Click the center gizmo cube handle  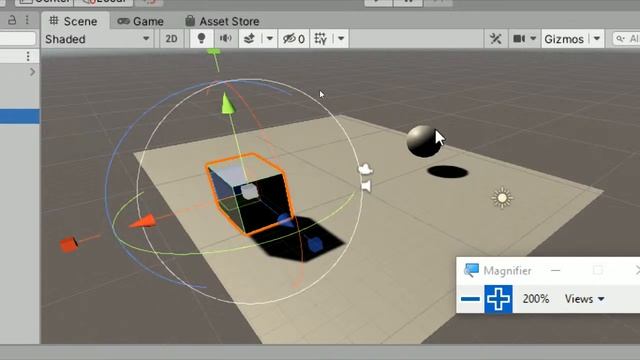pyautogui.click(x=249, y=191)
